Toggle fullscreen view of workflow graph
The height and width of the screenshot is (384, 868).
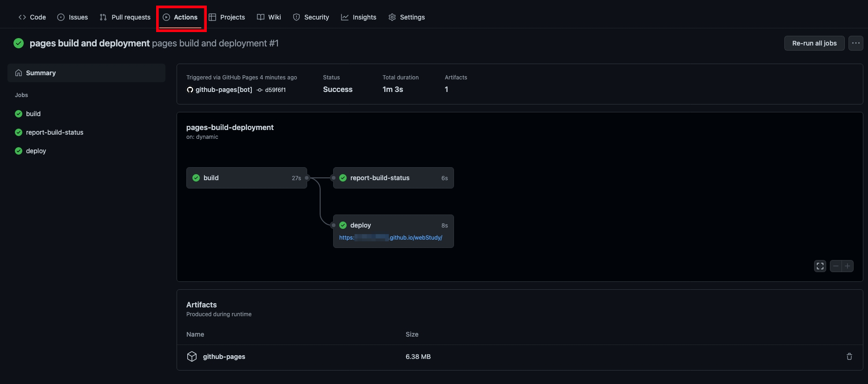coord(820,266)
